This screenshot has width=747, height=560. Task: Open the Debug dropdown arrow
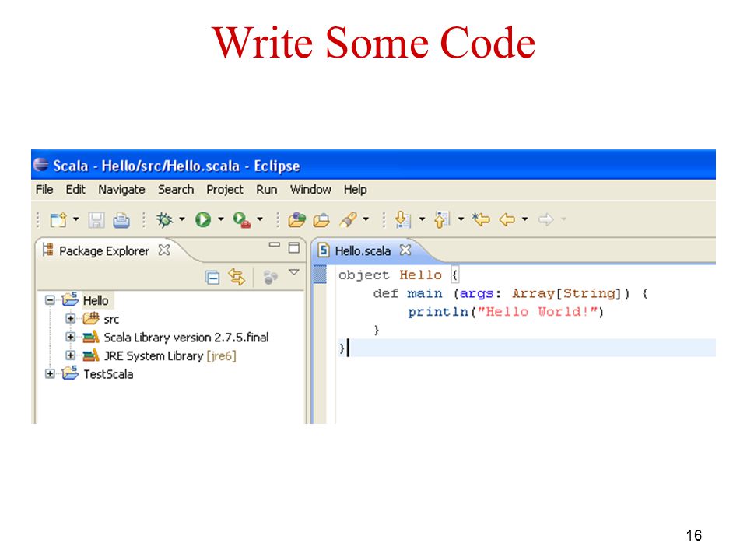[x=182, y=219]
